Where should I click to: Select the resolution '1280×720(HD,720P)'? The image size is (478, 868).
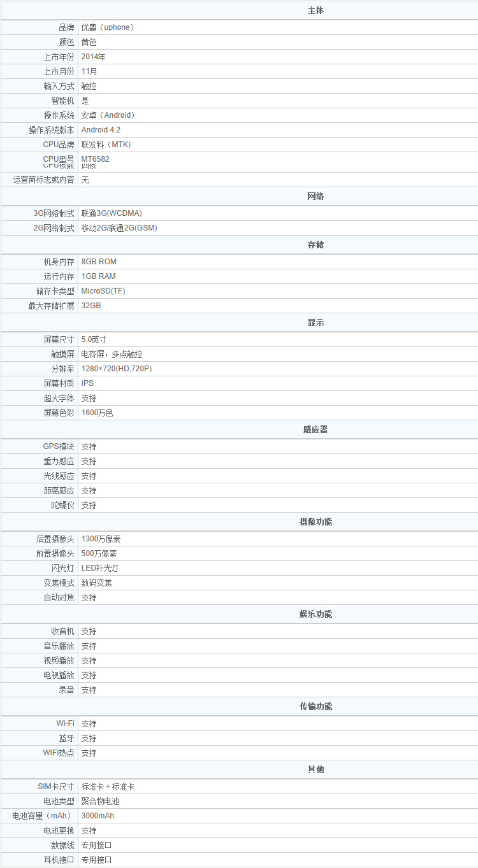coord(117,369)
